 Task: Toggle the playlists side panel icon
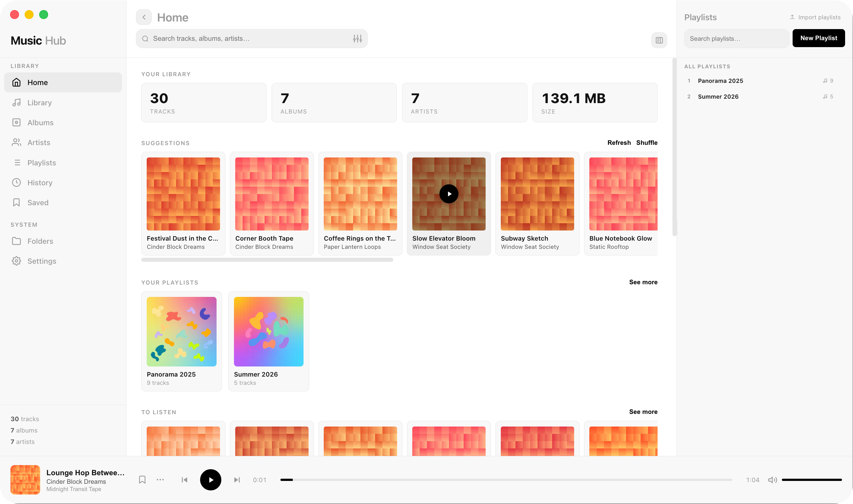coord(659,40)
